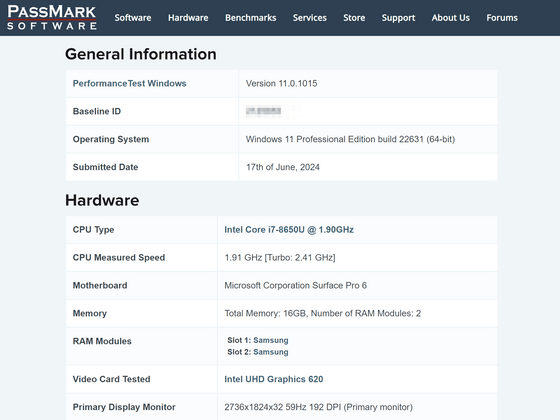The image size is (560, 420).
Task: Click the 1.91 GHz measured speed value
Action: [x=280, y=258]
